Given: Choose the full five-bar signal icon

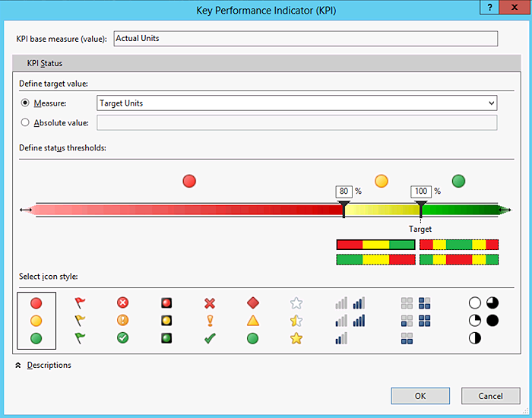Looking at the screenshot, I should (359, 321).
